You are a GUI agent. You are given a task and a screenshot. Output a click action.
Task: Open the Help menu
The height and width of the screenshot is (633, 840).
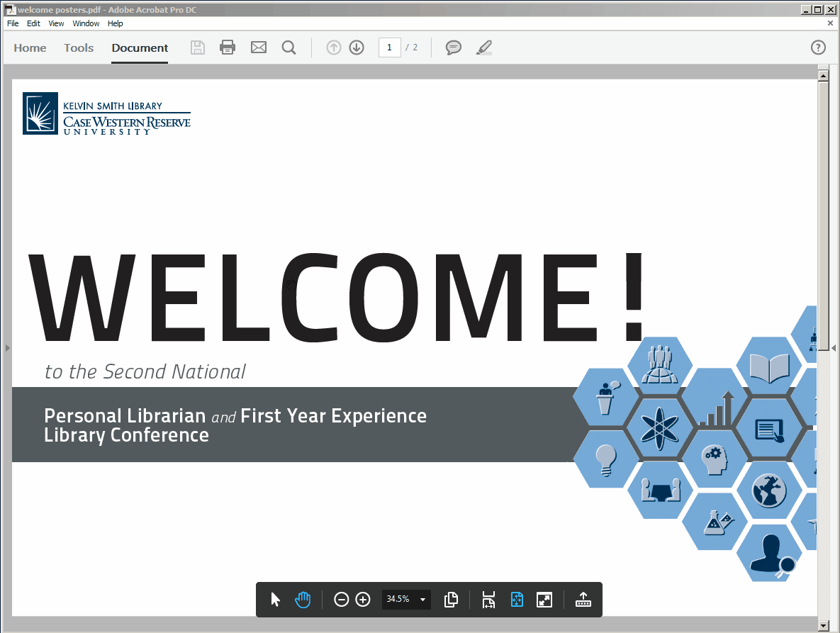115,23
